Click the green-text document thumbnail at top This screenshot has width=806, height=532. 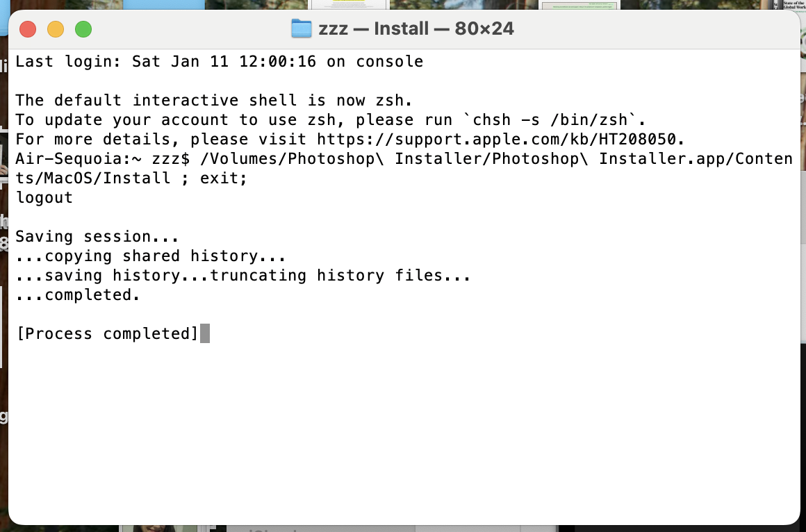point(579,6)
